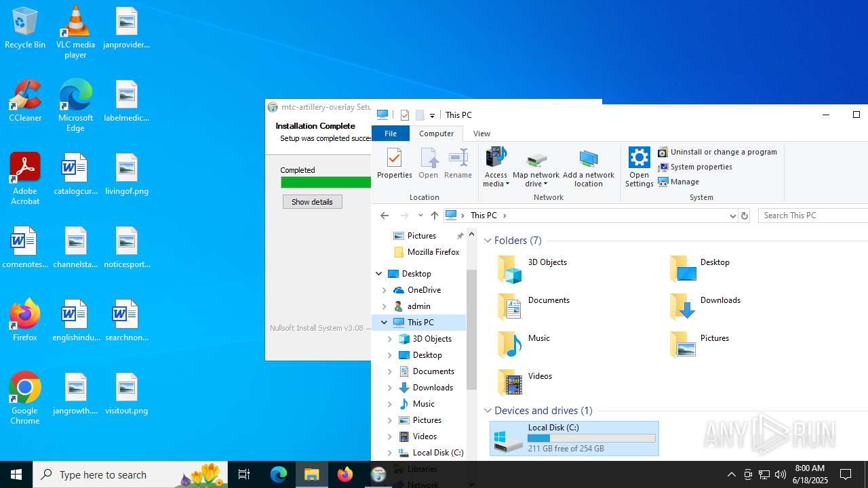This screenshot has height=488, width=868.
Task: Select Google Chrome desktop shortcut
Action: (25, 399)
